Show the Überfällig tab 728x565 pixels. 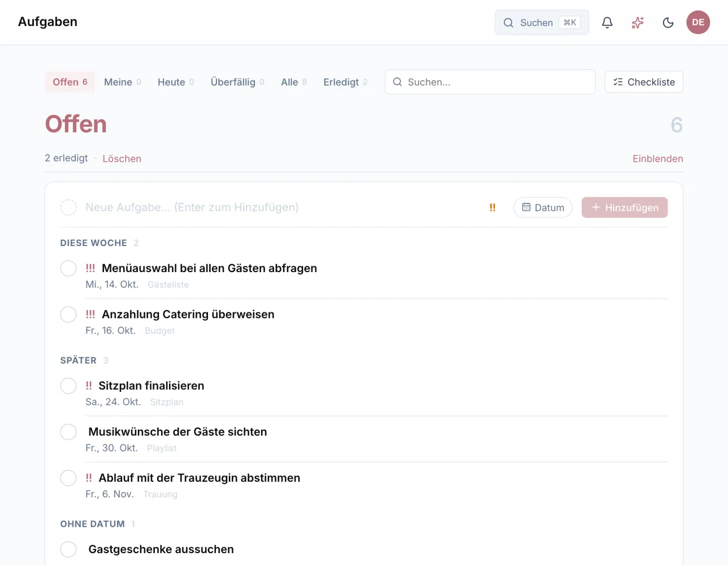click(x=238, y=82)
